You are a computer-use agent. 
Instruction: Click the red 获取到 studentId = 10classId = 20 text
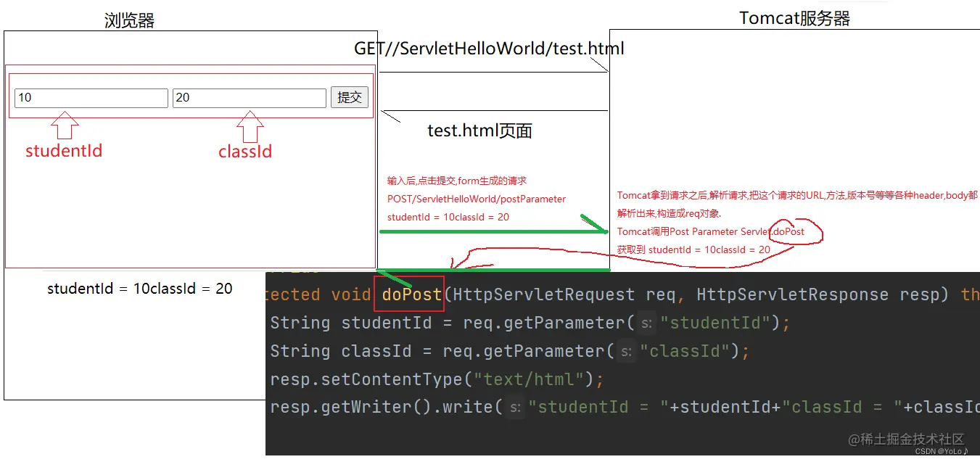pos(693,249)
